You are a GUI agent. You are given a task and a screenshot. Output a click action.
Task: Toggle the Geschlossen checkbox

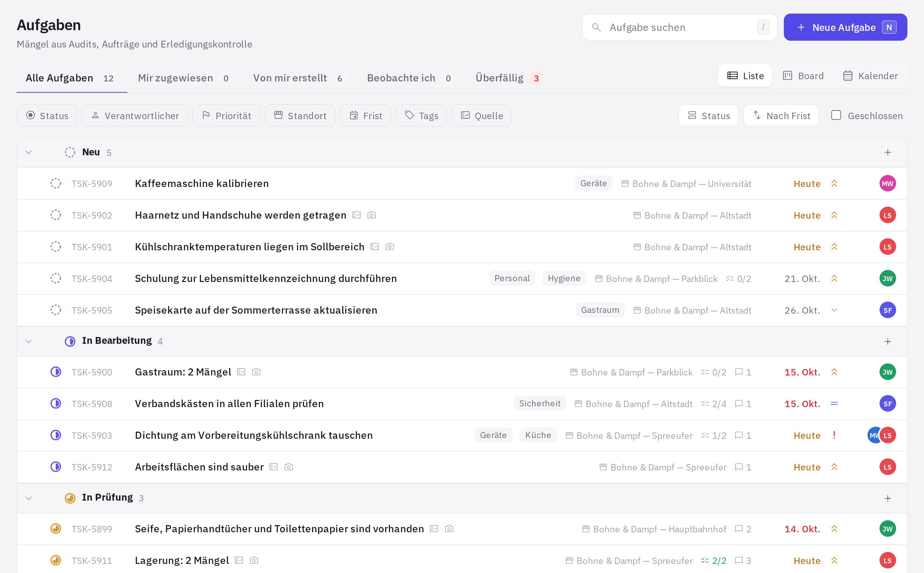coord(836,115)
